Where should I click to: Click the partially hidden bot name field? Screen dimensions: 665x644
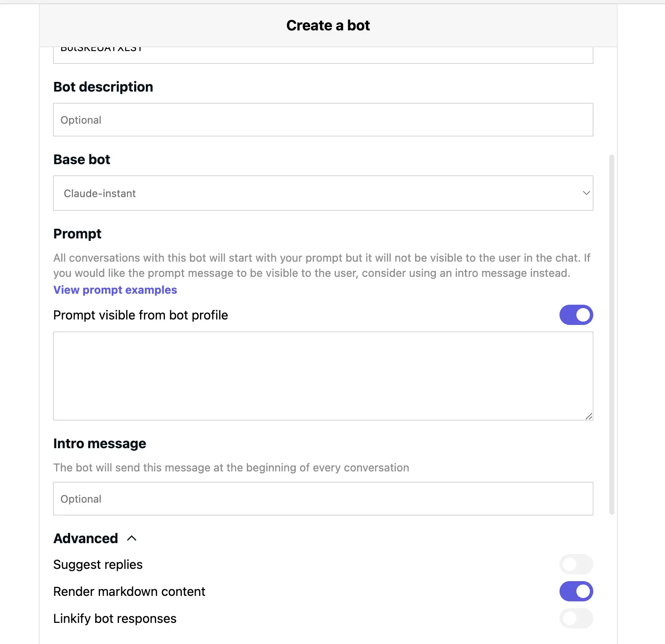click(323, 55)
